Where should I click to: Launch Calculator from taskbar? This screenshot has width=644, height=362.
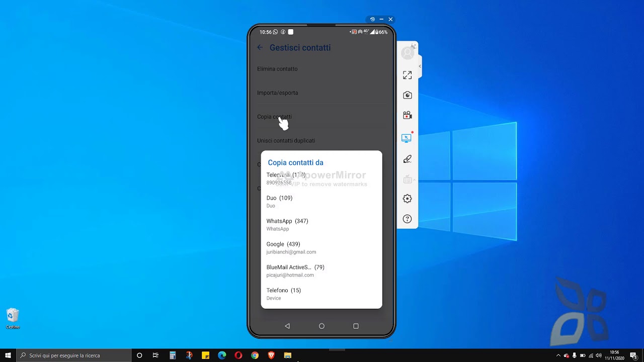(x=173, y=355)
